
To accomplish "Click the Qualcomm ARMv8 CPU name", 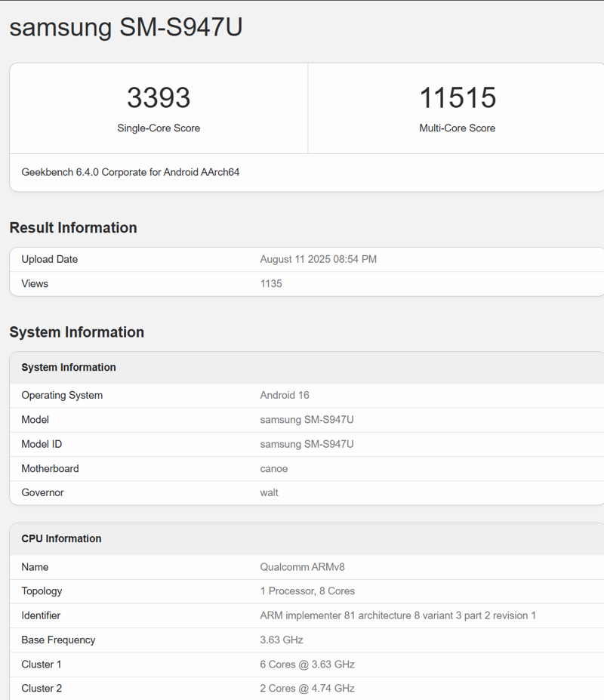I will pos(302,567).
